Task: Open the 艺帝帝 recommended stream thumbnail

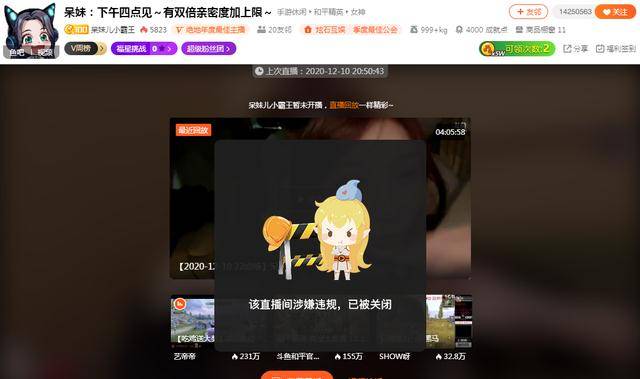Action: click(x=192, y=319)
